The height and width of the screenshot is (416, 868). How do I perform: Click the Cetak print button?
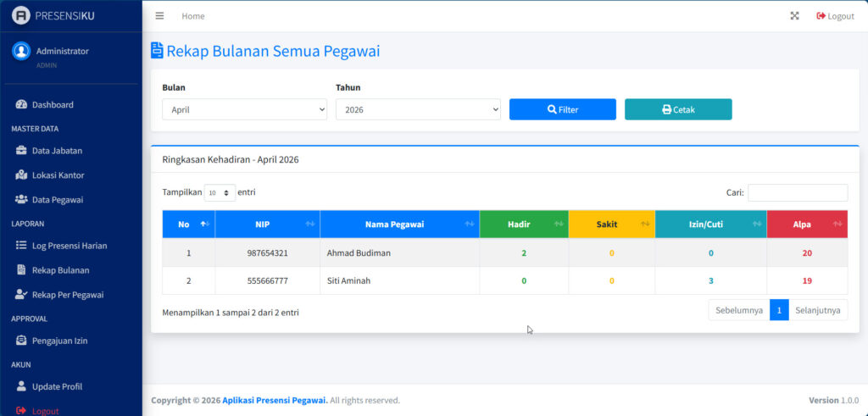[677, 109]
